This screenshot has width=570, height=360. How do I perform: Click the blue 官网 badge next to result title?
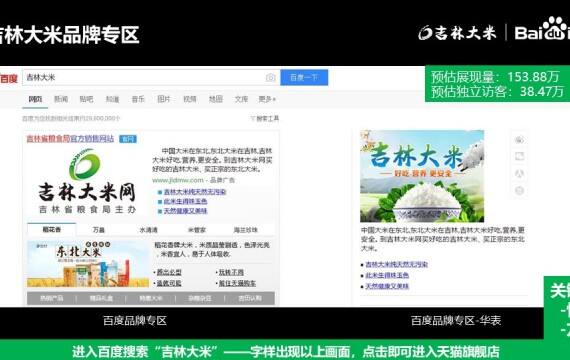point(128,139)
